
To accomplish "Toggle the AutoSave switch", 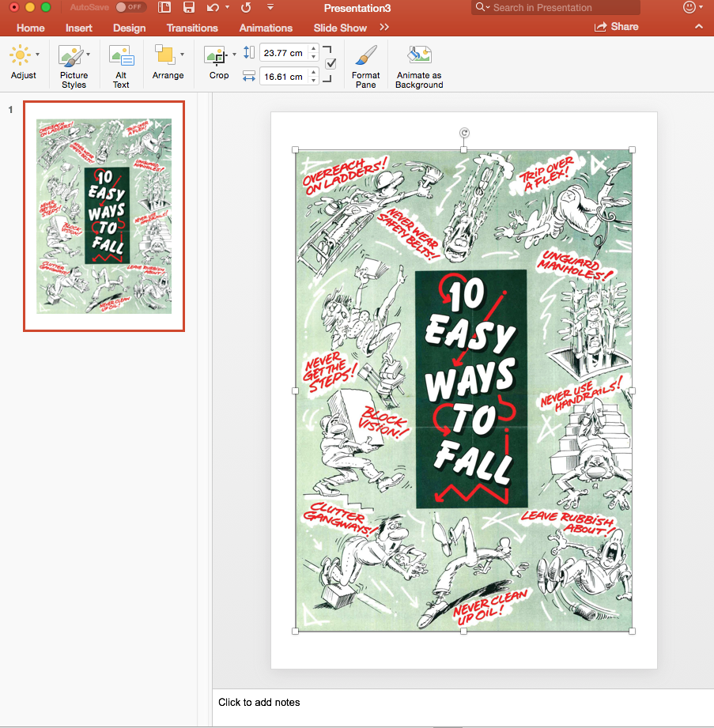I will (x=131, y=7).
